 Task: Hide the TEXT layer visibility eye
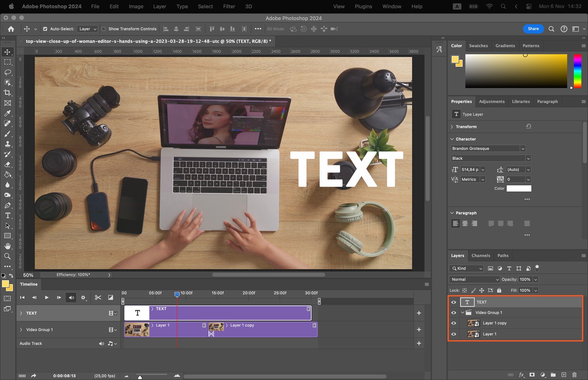point(453,302)
